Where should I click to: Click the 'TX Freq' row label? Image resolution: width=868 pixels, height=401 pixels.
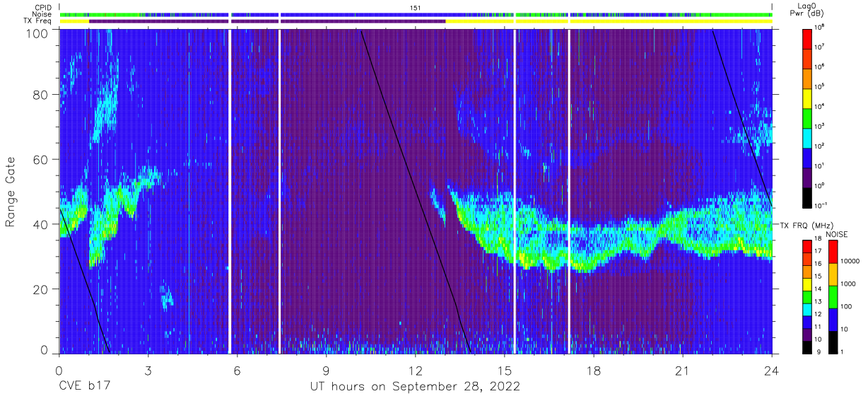pos(39,21)
